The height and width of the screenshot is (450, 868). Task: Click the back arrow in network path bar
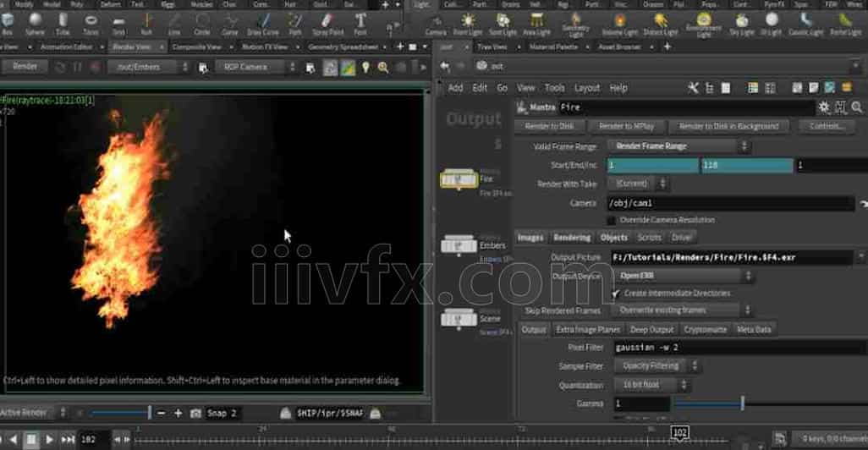444,67
